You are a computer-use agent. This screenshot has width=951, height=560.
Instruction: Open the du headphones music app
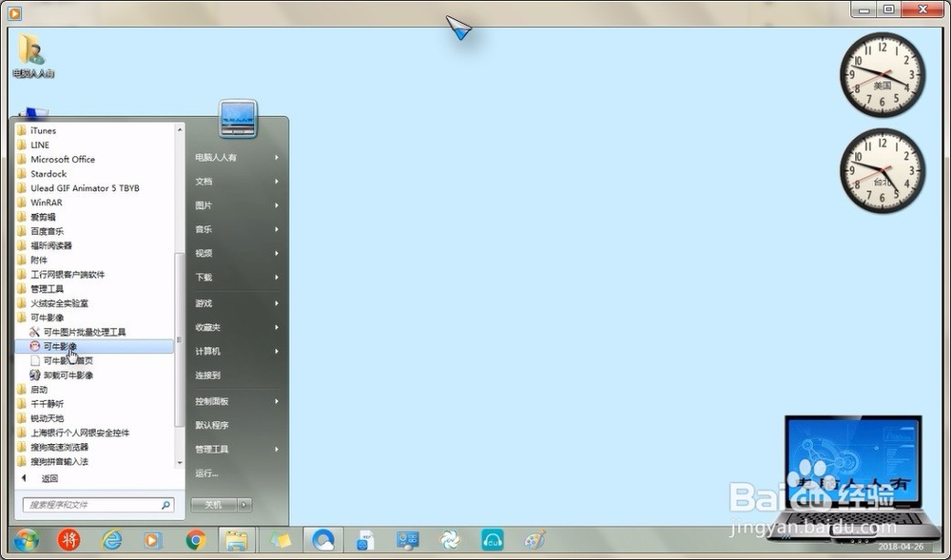pyautogui.click(x=493, y=539)
